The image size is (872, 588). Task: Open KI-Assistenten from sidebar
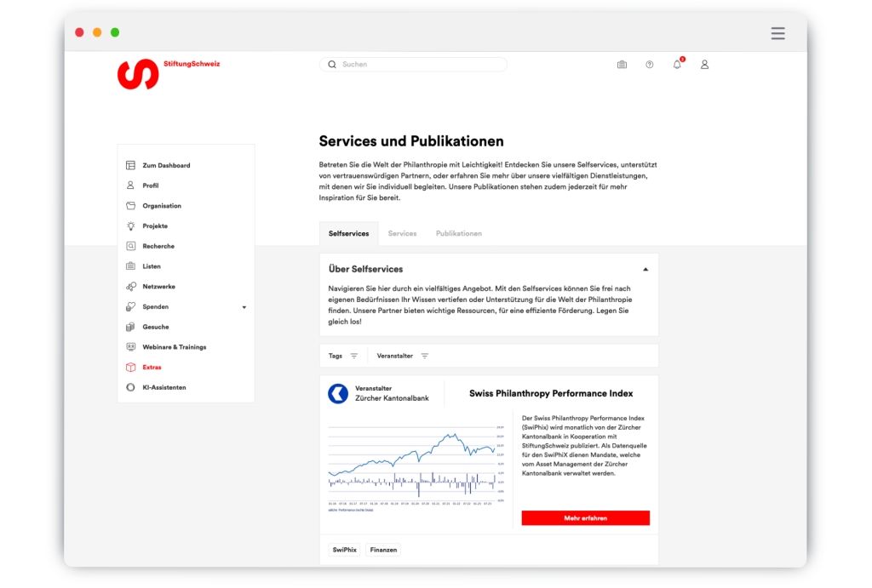tap(163, 387)
